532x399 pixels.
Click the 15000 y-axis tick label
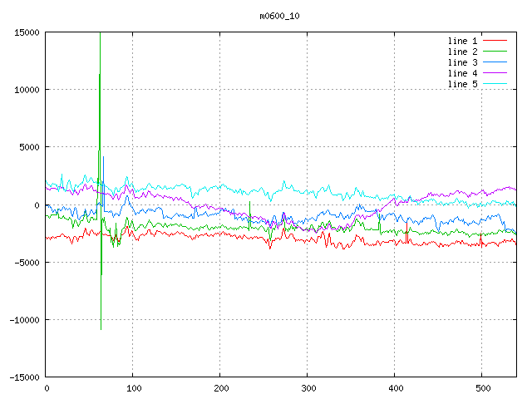click(x=27, y=32)
